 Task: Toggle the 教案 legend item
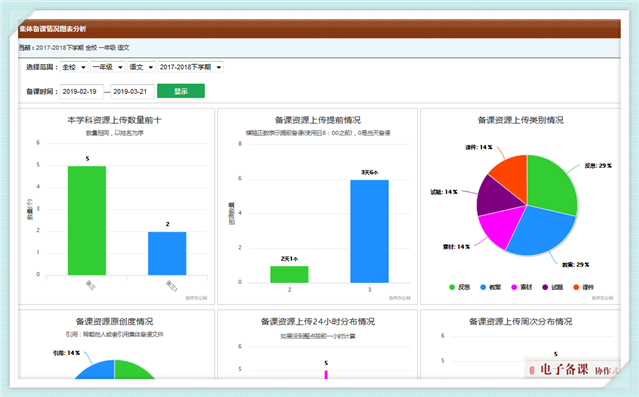[491, 287]
